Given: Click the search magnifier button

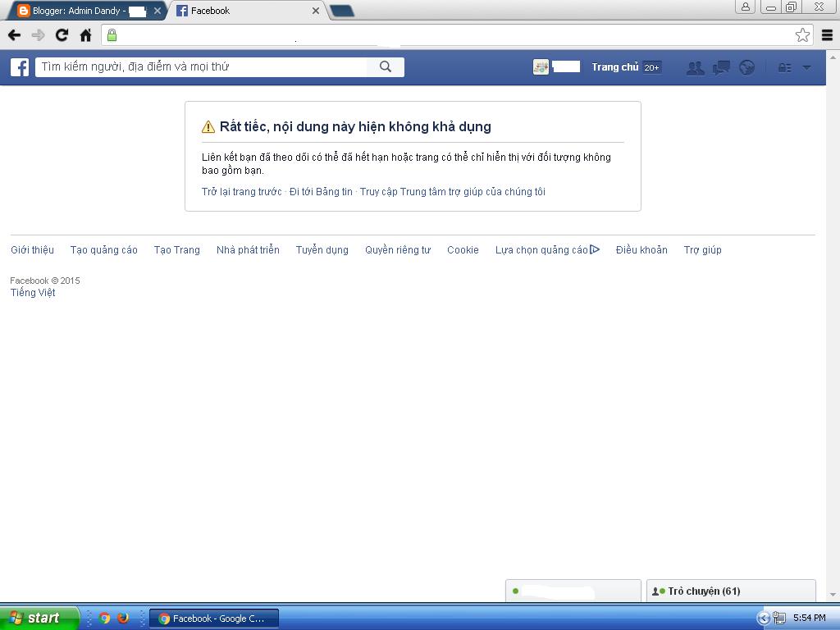Looking at the screenshot, I should (386, 67).
